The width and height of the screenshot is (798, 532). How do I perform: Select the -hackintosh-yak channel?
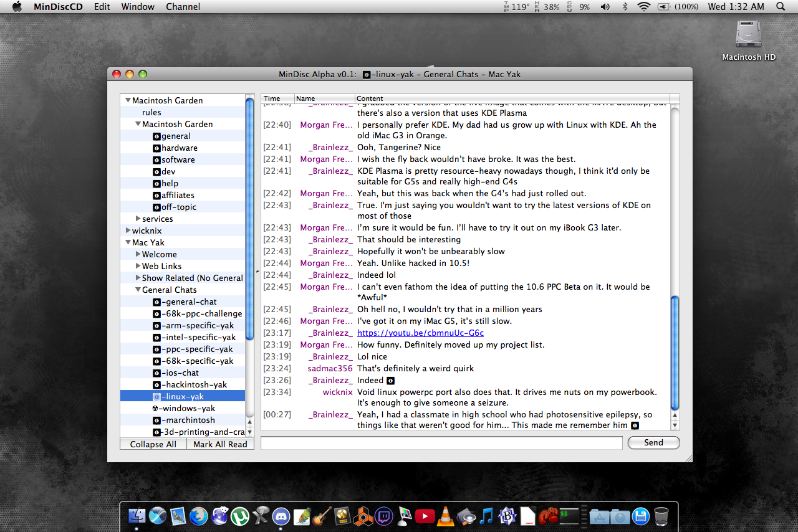coord(190,384)
